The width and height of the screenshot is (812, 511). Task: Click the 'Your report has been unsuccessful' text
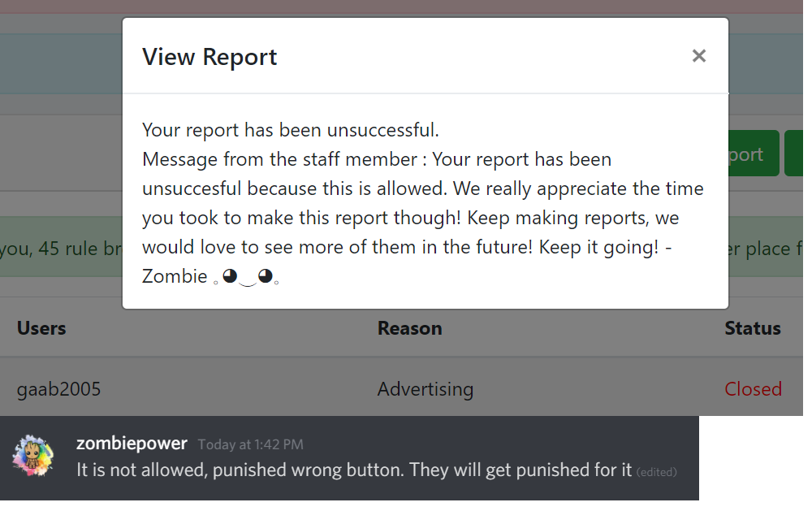(291, 129)
